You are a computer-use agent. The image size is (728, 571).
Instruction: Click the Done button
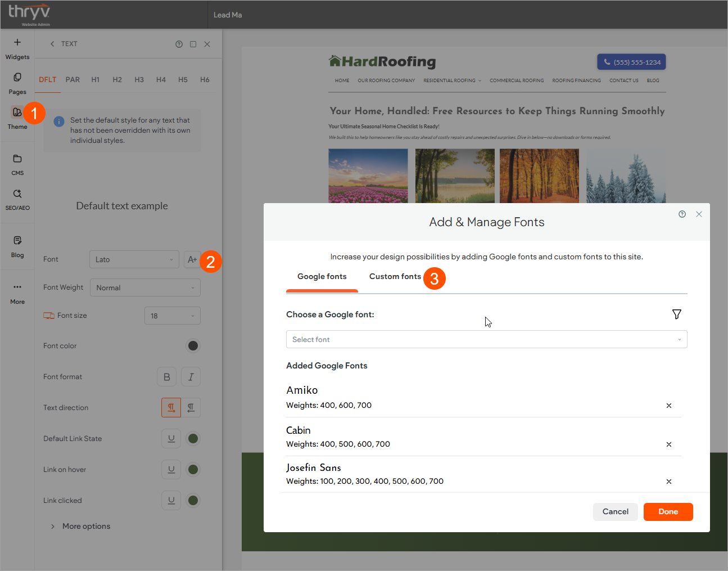tap(668, 512)
